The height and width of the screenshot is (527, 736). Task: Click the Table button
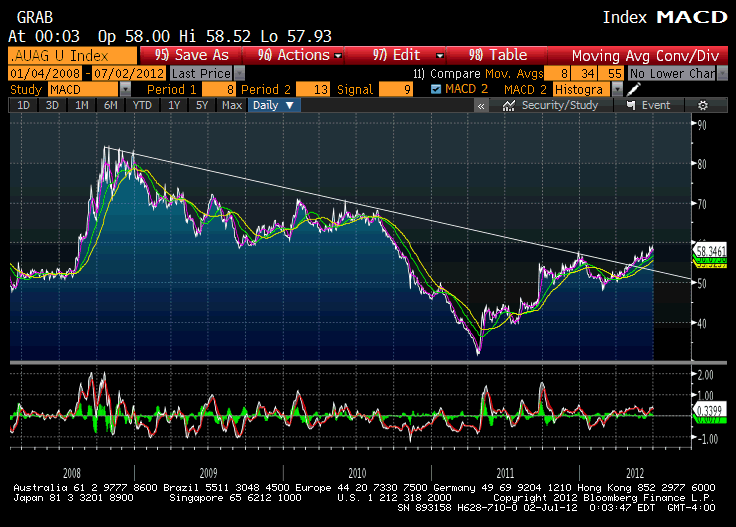498,55
